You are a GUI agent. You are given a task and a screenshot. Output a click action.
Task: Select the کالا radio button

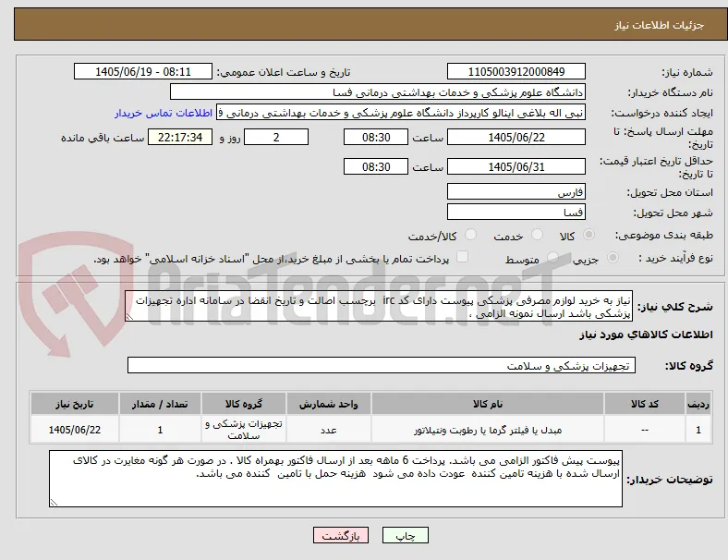(x=588, y=235)
